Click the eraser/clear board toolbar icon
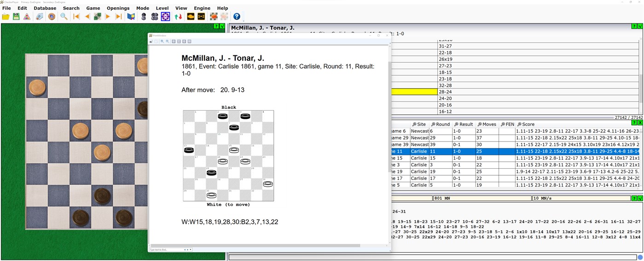Screen dimensions: 644x261 [40, 17]
